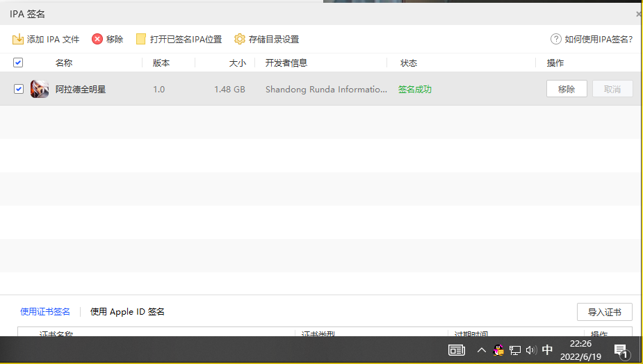The image size is (643, 364).
Task: Open the network tray icon
Action: 515,350
